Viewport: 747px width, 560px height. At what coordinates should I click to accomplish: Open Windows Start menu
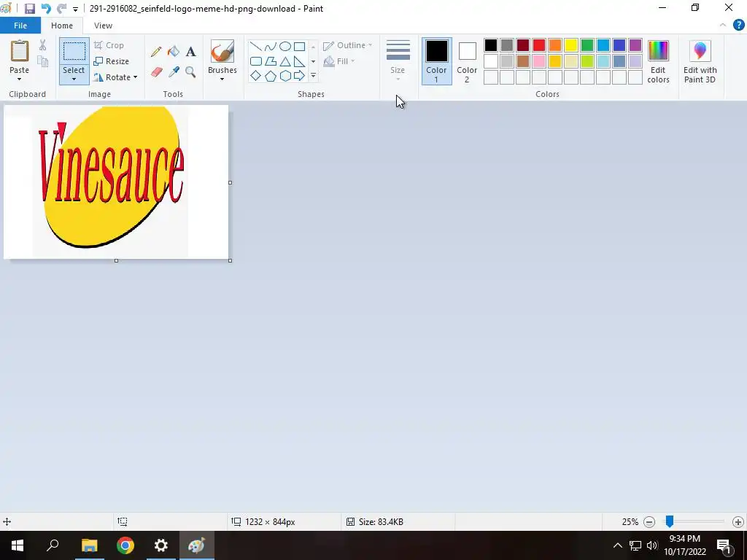(x=18, y=545)
